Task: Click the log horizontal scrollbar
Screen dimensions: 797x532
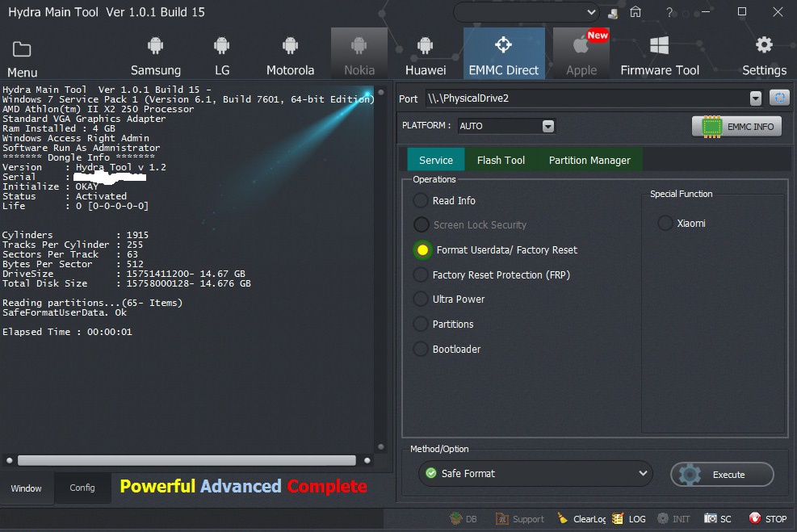Action: click(x=187, y=460)
